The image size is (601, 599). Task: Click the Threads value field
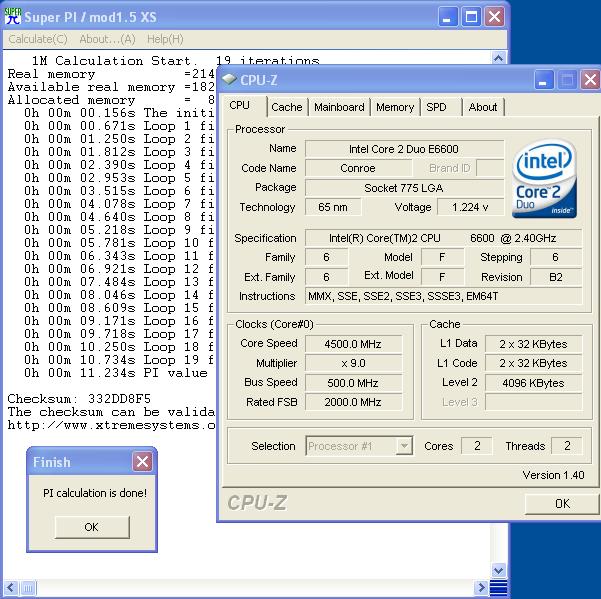pos(567,446)
